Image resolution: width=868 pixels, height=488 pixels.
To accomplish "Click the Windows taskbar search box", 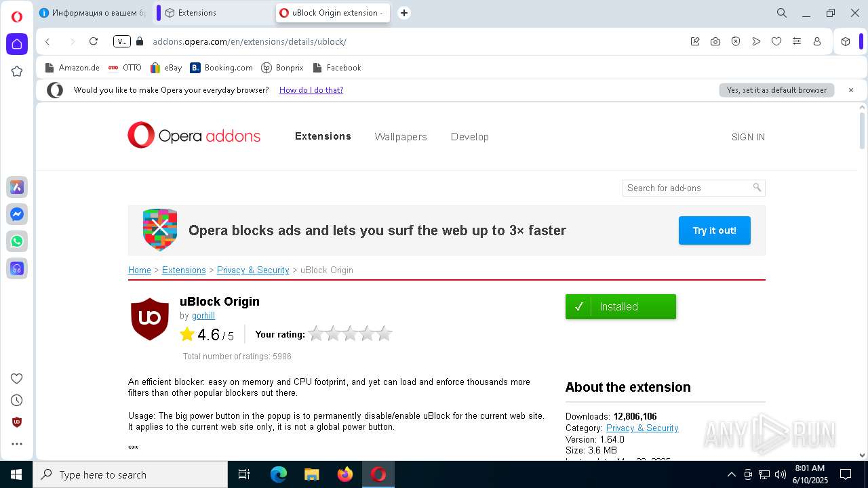I will pyautogui.click(x=130, y=474).
